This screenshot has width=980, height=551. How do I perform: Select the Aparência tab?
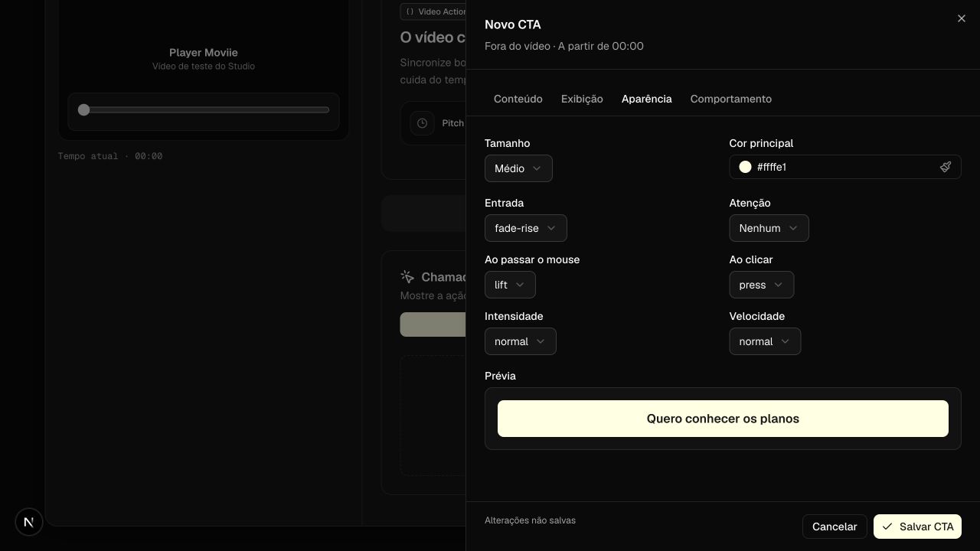pyautogui.click(x=647, y=99)
